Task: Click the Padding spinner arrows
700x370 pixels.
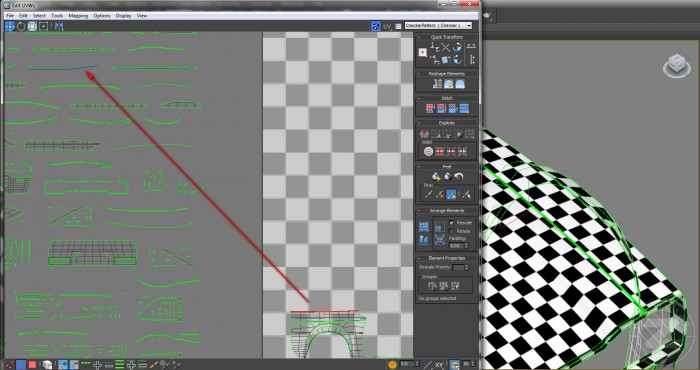Action: 467,245
